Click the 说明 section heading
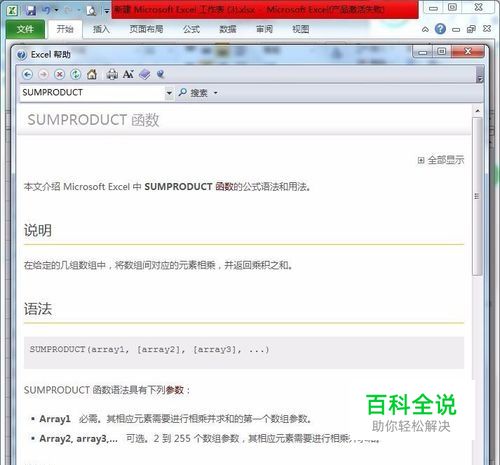 (x=38, y=230)
